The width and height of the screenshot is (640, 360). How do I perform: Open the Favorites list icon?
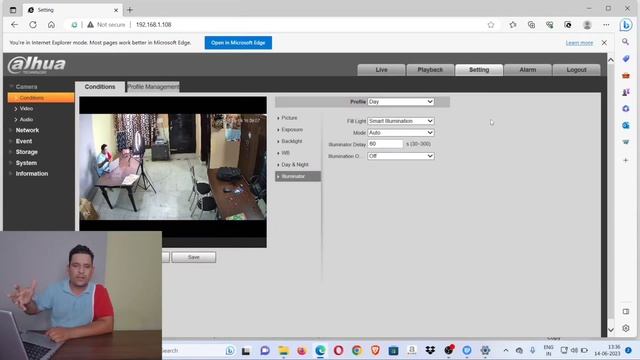(x=513, y=25)
